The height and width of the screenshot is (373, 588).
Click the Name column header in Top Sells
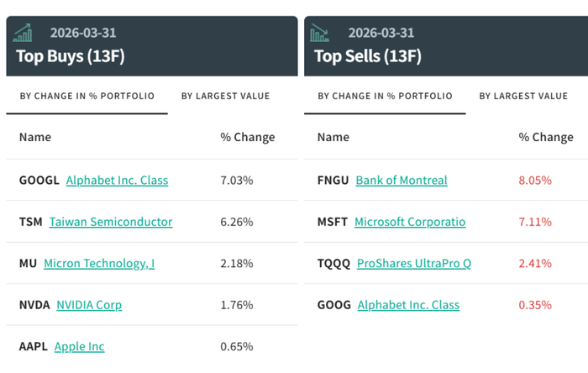click(x=333, y=137)
